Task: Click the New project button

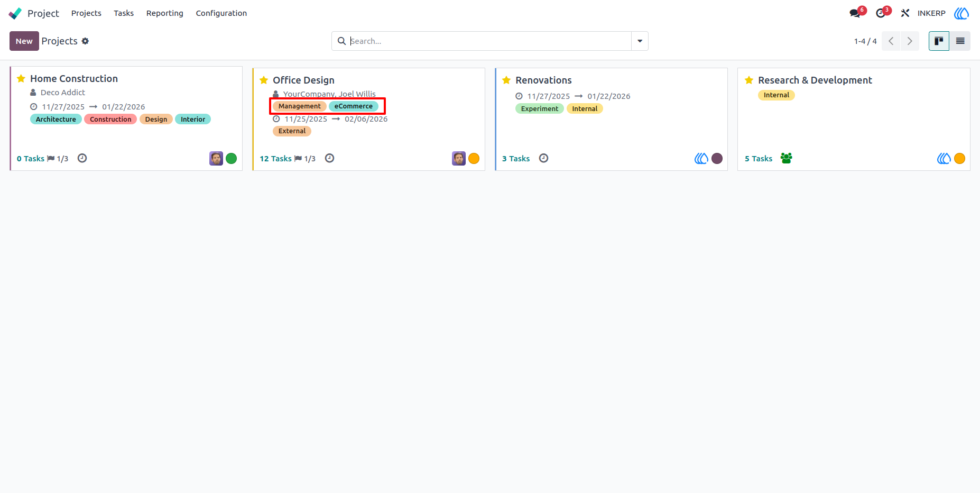Action: (24, 41)
